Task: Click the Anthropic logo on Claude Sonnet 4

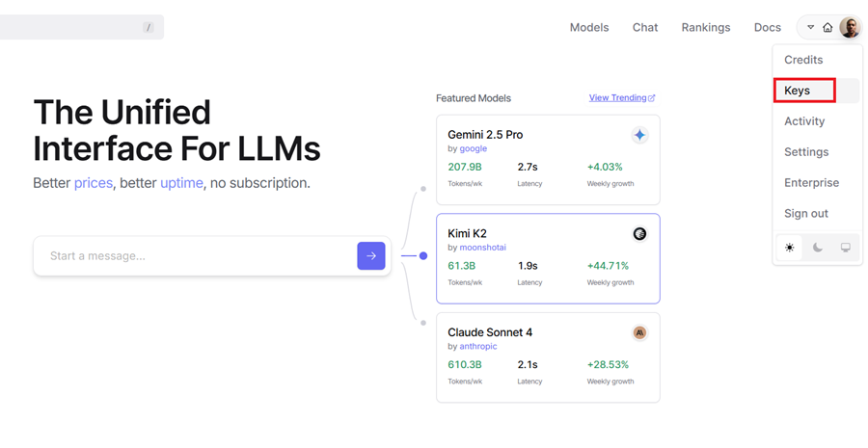Action: (638, 332)
